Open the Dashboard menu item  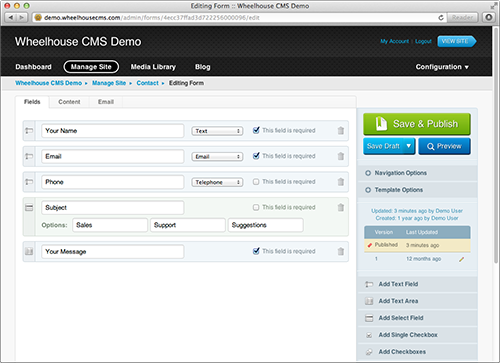(x=33, y=67)
